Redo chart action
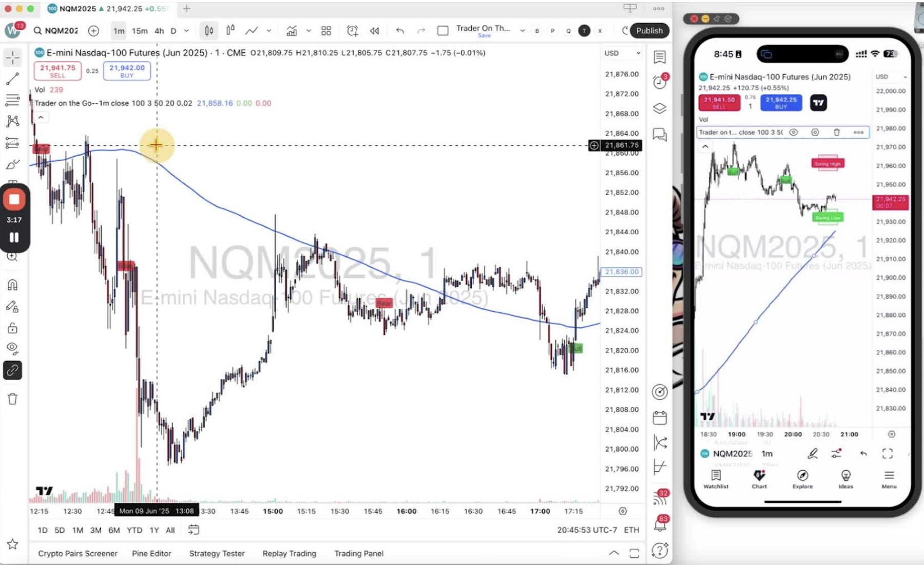This screenshot has height=565, width=924. pos(421,31)
